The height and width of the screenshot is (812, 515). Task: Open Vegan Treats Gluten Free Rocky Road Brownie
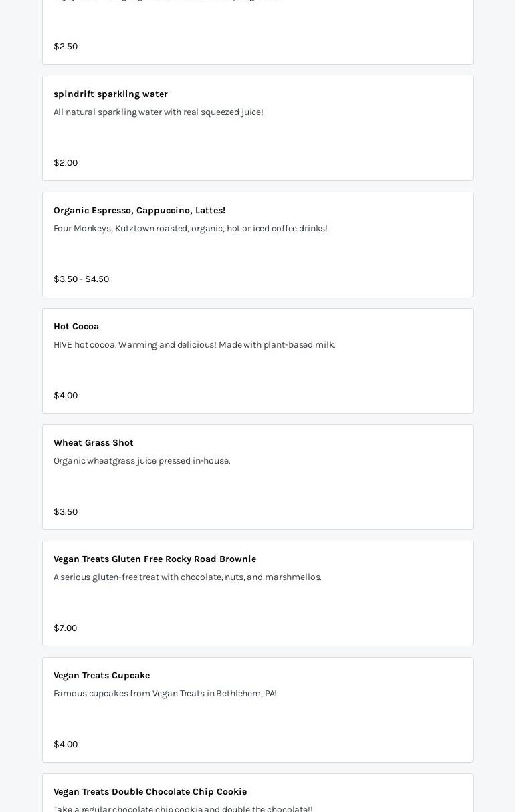(154, 559)
